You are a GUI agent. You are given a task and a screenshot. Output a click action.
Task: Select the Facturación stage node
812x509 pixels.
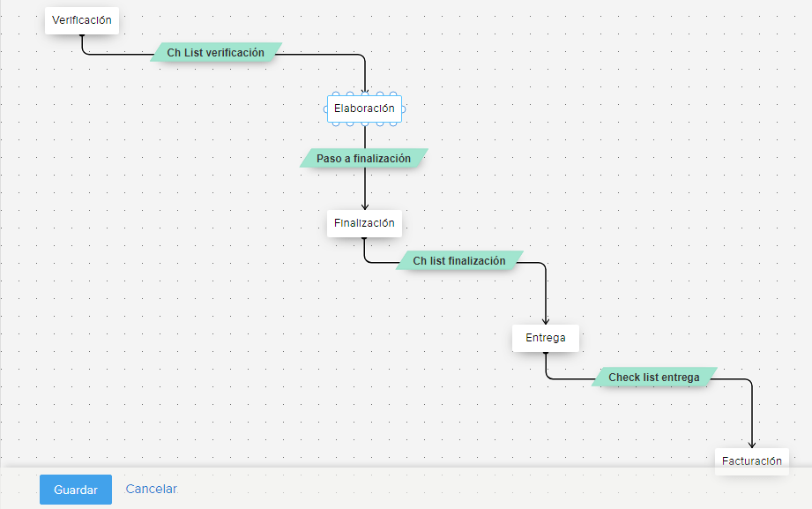(x=751, y=460)
